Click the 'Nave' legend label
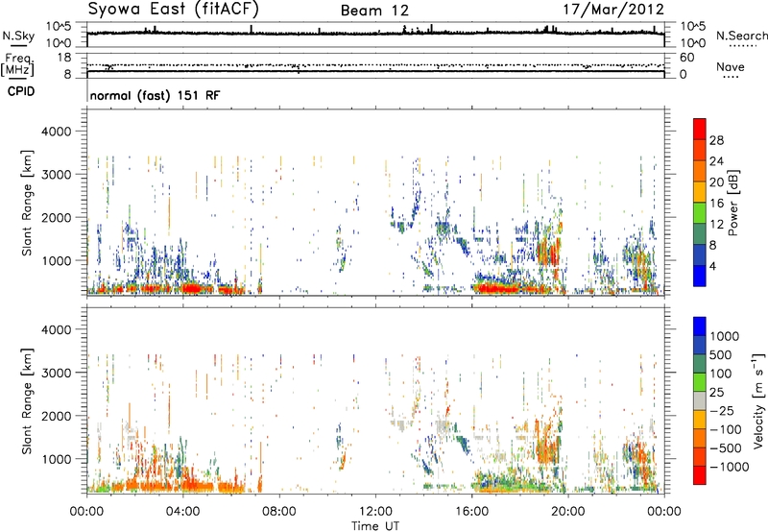The width and height of the screenshot is (768, 532). [x=730, y=67]
